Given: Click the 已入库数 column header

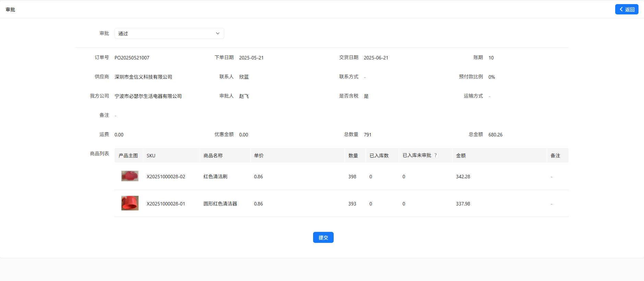Looking at the screenshot, I should point(382,155).
